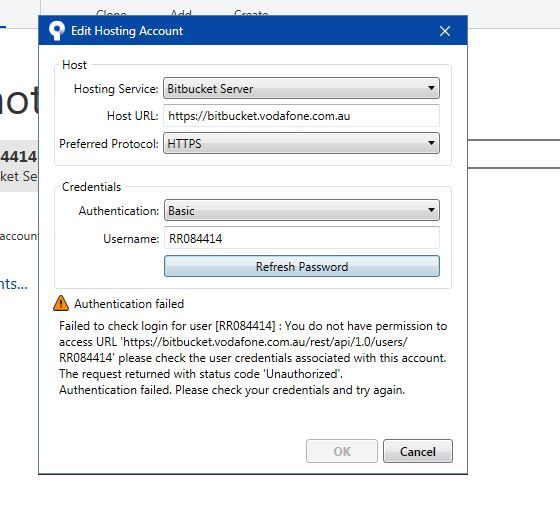Click the Cancel button
This screenshot has height=528, width=560.
click(418, 451)
